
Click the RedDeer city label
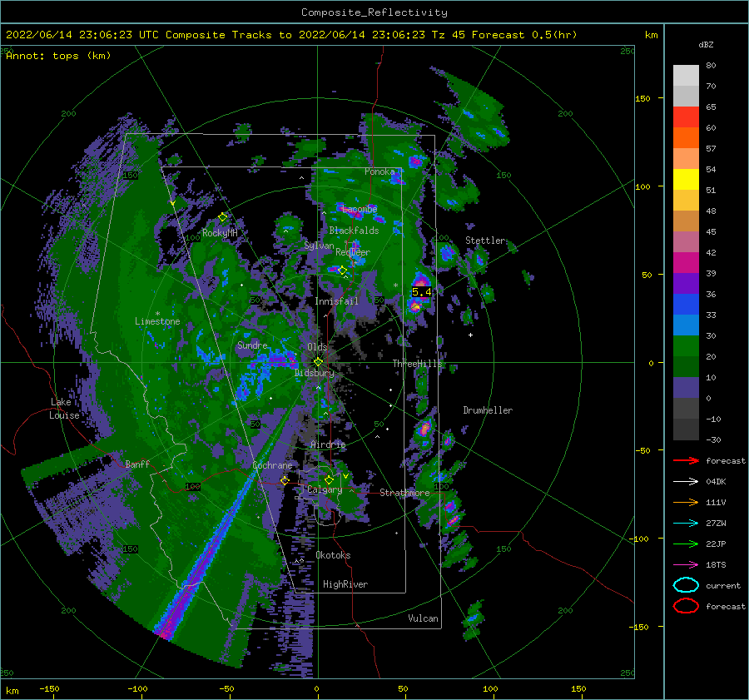(x=353, y=252)
